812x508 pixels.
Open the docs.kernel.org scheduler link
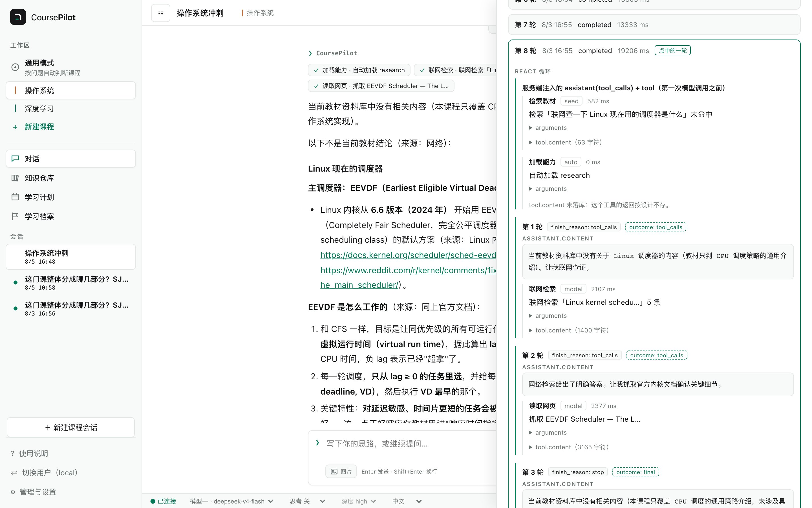click(408, 255)
